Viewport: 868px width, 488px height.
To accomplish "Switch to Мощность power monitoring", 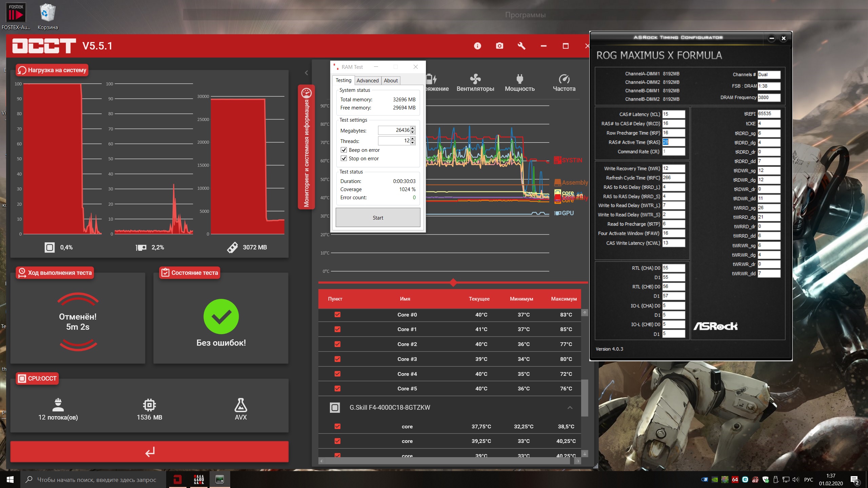I will pyautogui.click(x=519, y=83).
